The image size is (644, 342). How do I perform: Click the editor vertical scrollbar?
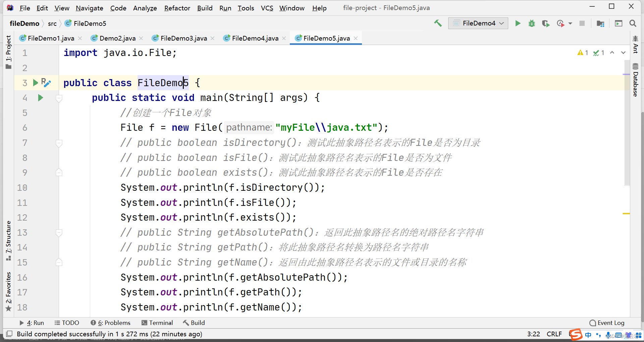click(627, 123)
